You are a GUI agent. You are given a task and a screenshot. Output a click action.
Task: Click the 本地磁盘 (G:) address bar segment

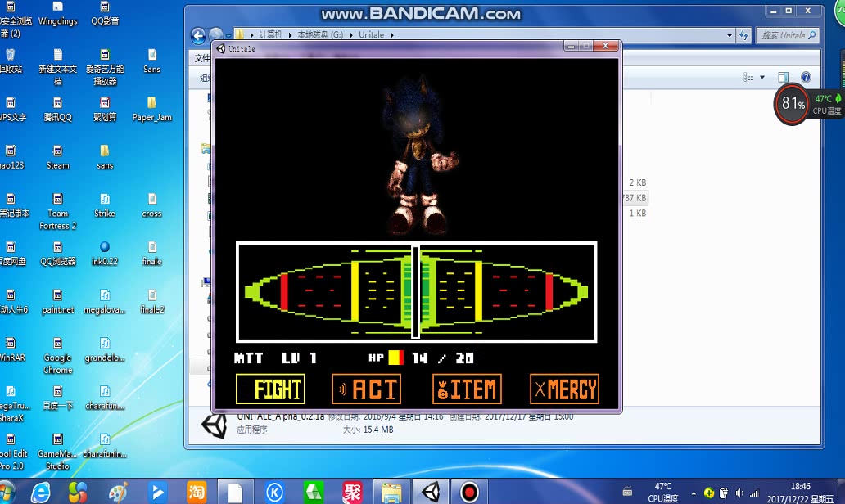tap(320, 35)
